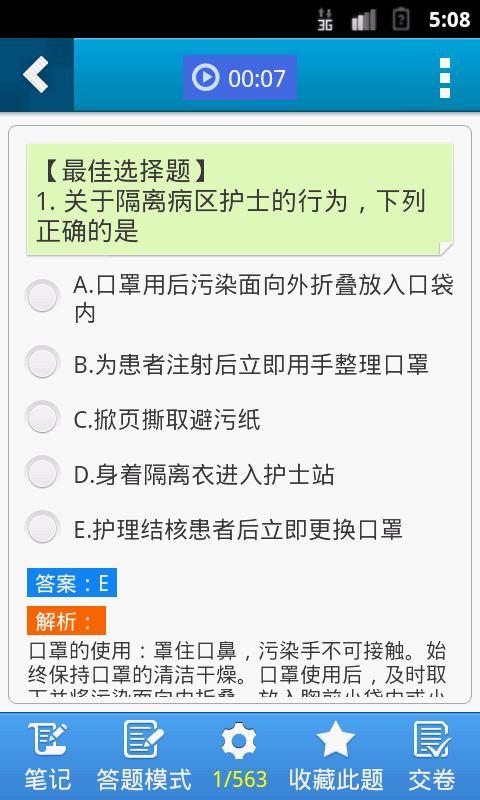Open the three-dot overflow menu
Viewport: 480px width, 800px height.
pos(445,78)
